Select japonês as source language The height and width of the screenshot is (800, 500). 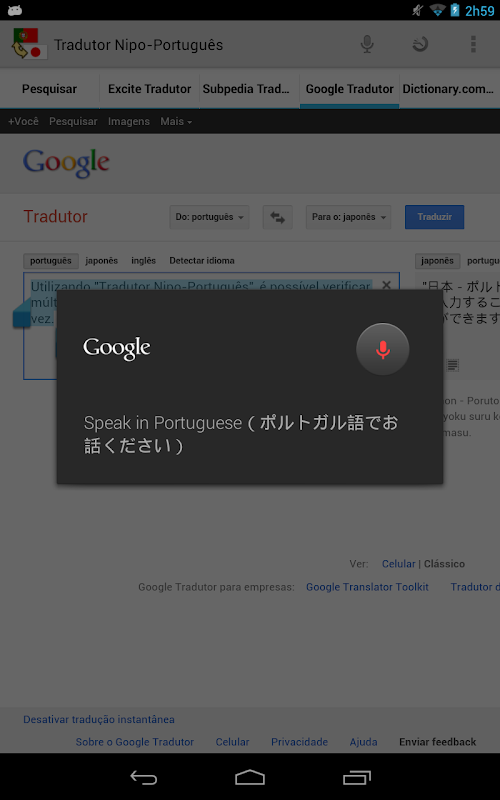click(x=102, y=261)
